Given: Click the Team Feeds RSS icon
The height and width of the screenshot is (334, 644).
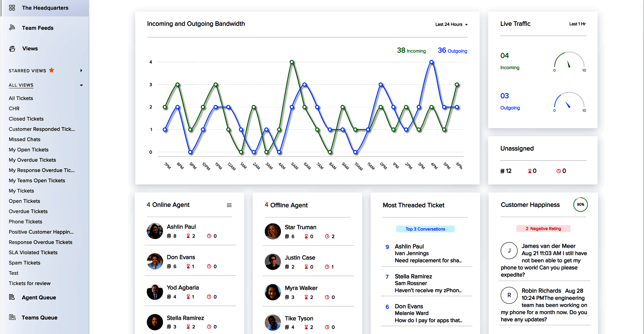Looking at the screenshot, I should coord(12,27).
